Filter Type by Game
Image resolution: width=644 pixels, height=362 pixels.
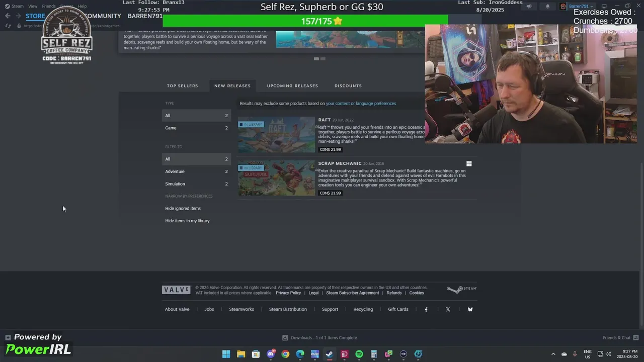(196, 128)
